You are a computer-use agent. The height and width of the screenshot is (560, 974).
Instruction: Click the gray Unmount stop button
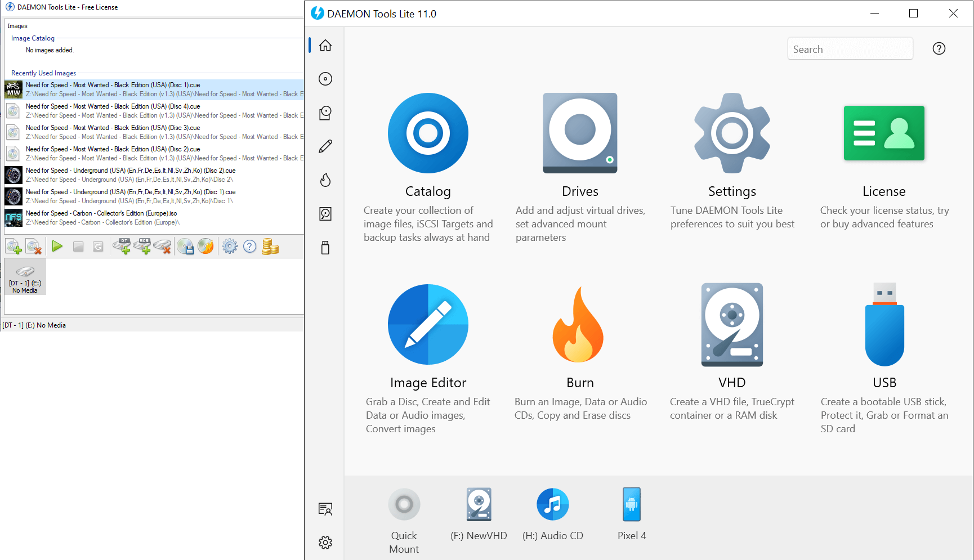78,247
